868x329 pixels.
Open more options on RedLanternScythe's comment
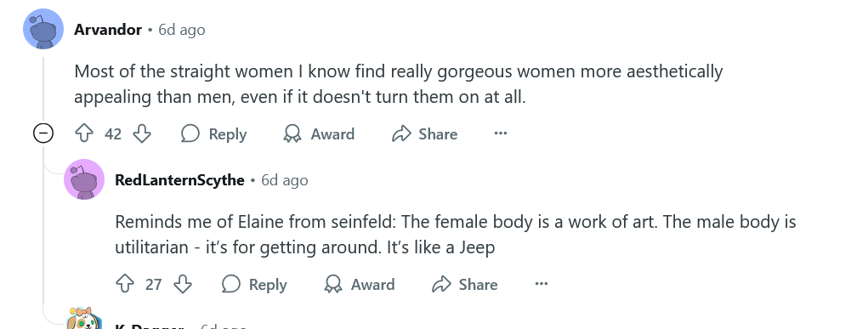(x=542, y=284)
